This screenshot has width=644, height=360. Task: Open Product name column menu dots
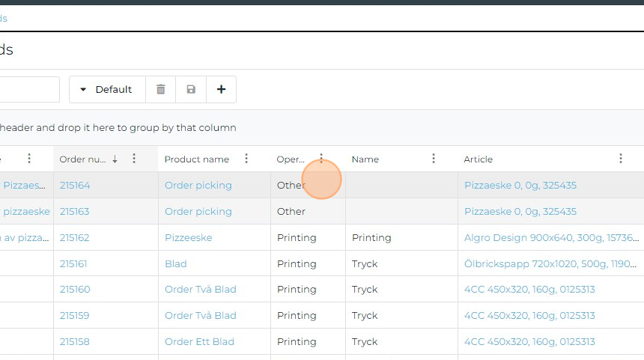coord(246,159)
